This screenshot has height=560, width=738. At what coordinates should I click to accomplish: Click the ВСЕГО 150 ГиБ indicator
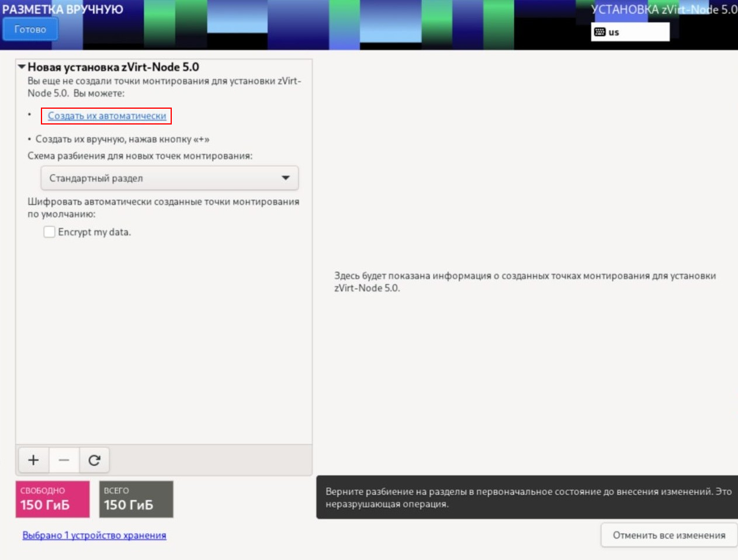point(136,499)
